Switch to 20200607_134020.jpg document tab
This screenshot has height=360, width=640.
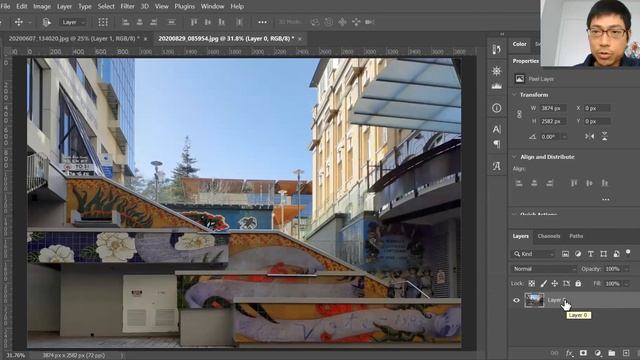click(x=74, y=38)
